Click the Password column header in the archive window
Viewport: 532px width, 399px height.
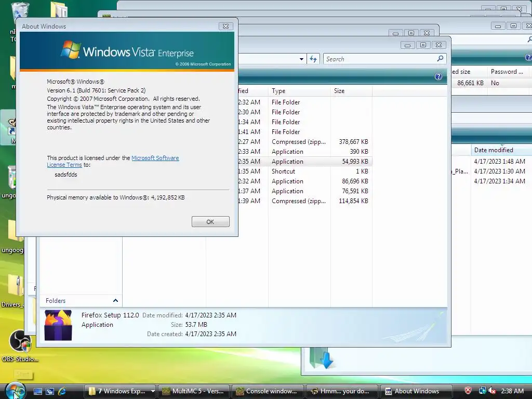[x=507, y=72]
